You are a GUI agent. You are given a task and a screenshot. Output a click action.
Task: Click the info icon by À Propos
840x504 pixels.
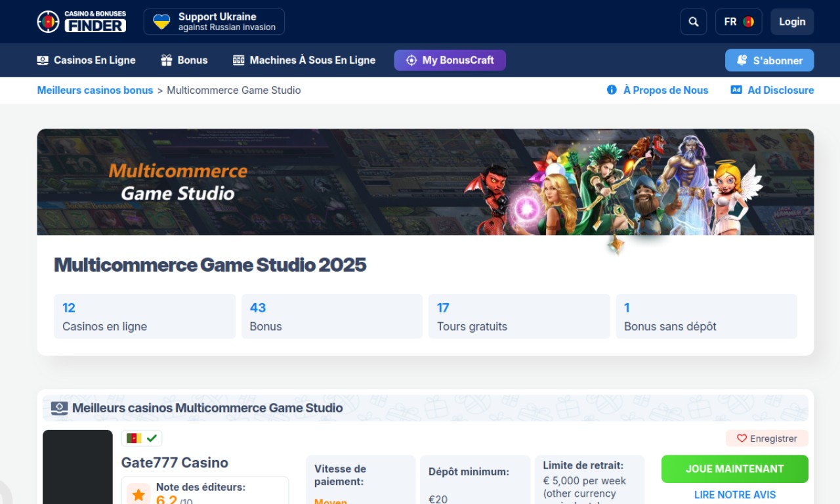pyautogui.click(x=612, y=90)
